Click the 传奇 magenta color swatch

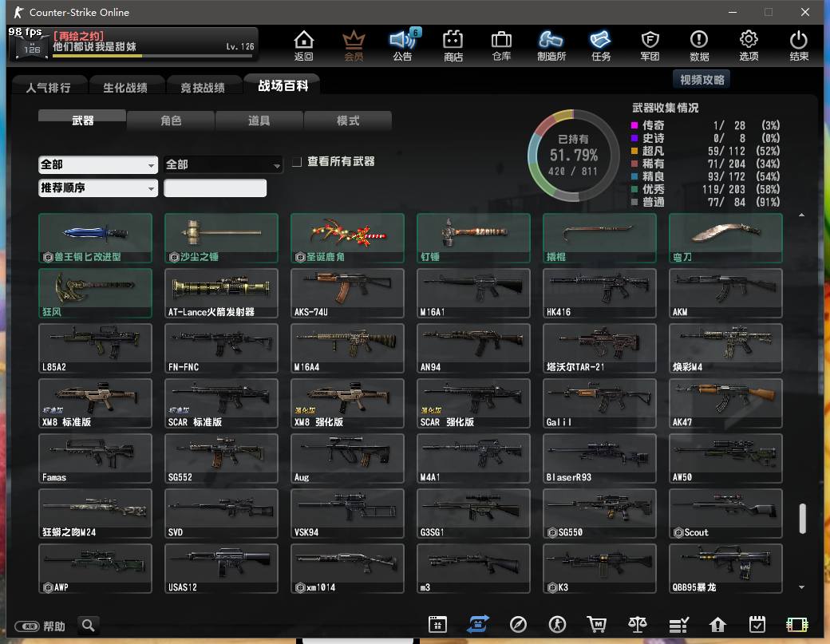click(634, 125)
